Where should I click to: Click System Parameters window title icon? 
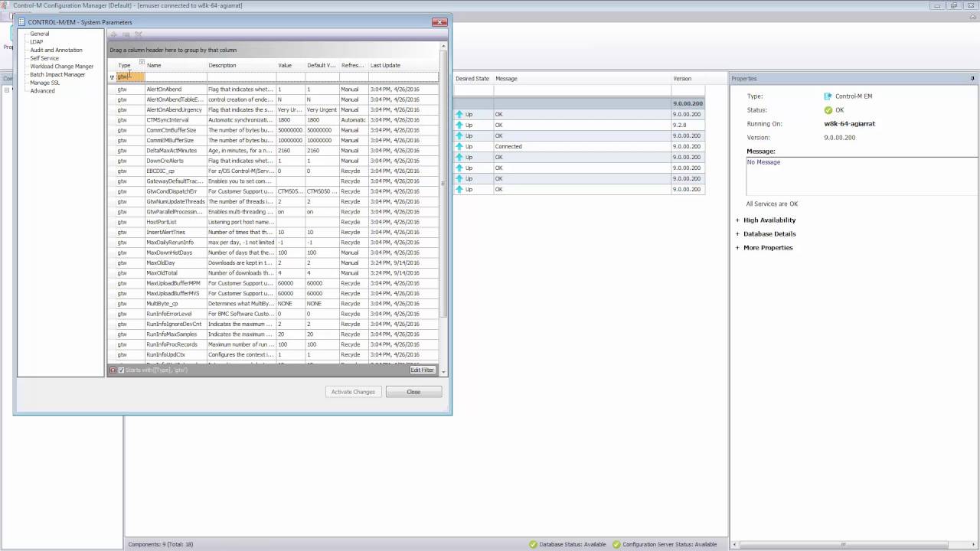[x=21, y=22]
